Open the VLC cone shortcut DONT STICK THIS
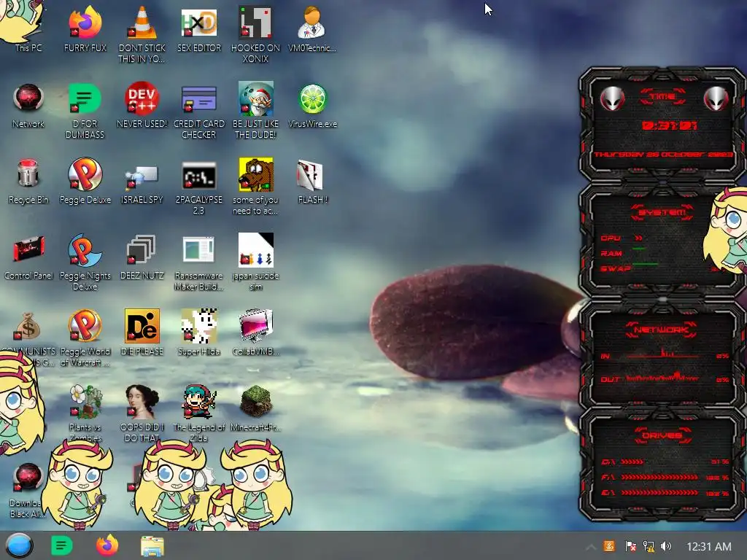 pos(142,34)
